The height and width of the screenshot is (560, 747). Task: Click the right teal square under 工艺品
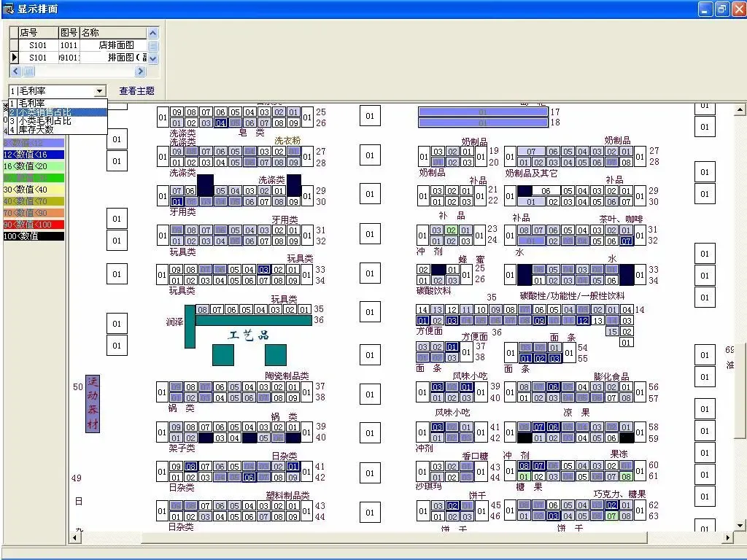pos(276,354)
